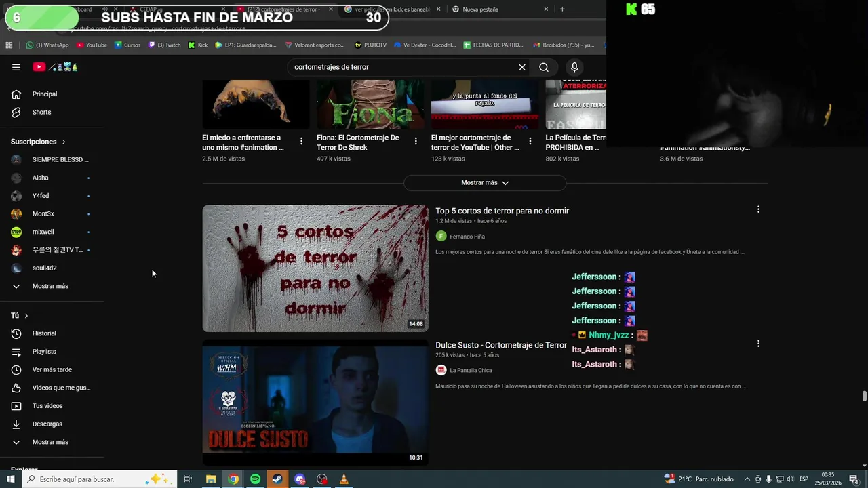Viewport: 868px width, 488px height.
Task: Open Historial from the sidebar
Action: tap(52, 333)
